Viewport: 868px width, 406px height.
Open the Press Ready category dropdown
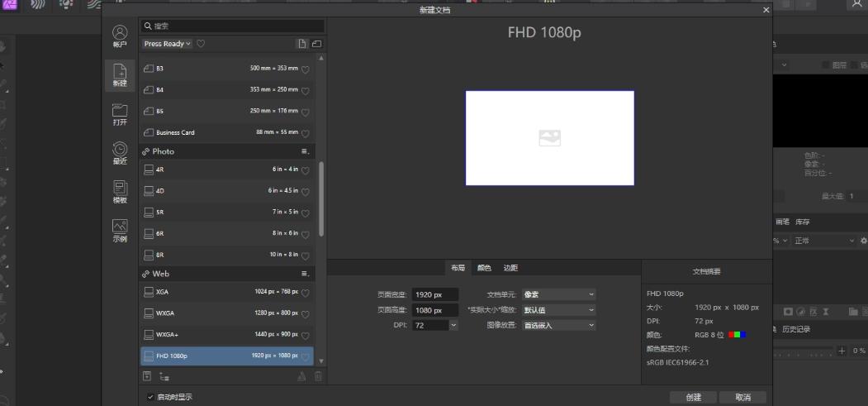[167, 44]
